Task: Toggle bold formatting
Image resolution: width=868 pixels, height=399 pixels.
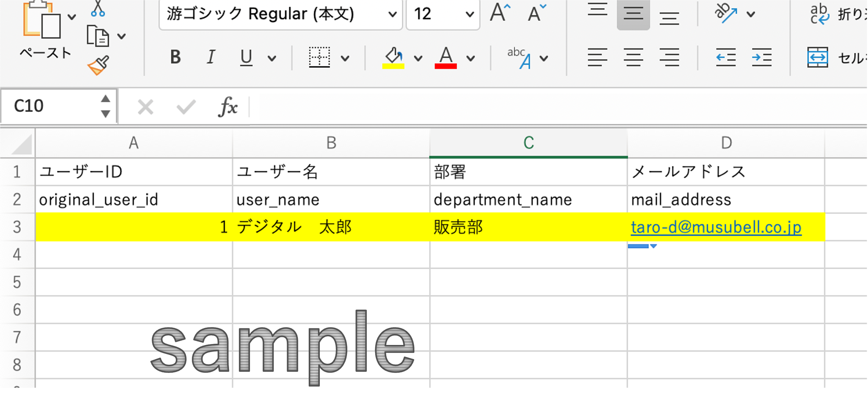Action: [x=176, y=57]
